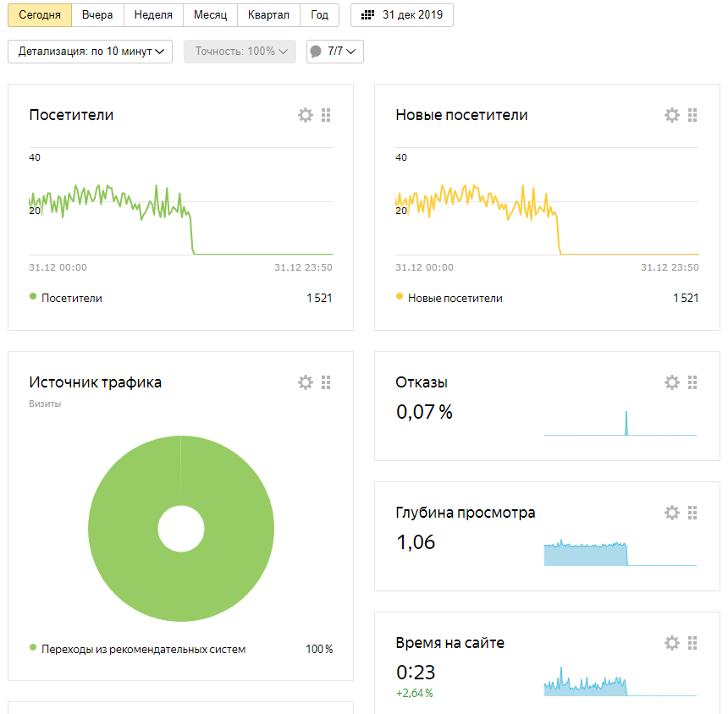Click the Отказы sparkline chart
Image resolution: width=728 pixels, height=714 pixels.
[x=620, y=423]
